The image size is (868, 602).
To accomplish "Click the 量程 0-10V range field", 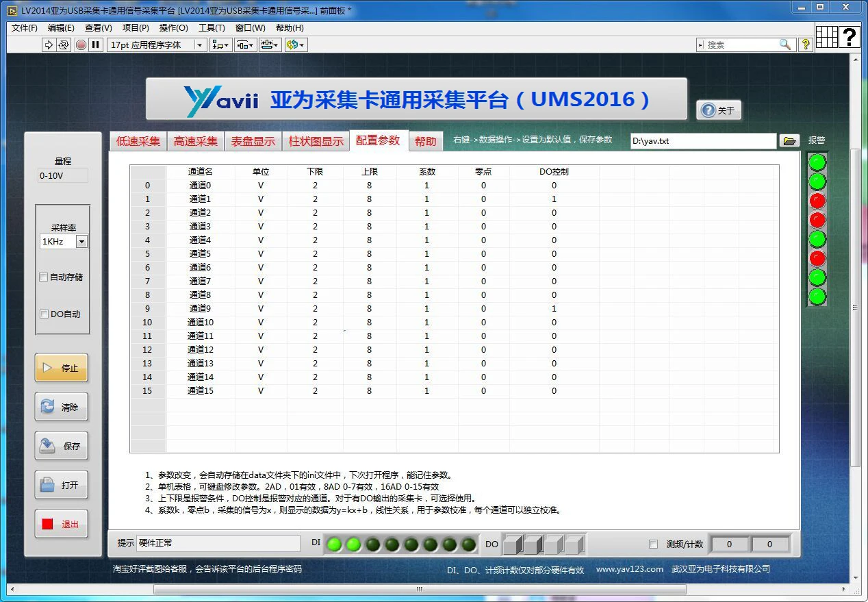I will point(63,176).
